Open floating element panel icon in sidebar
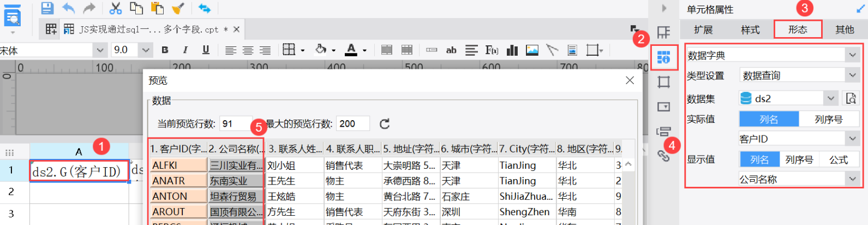Image resolution: width=868 pixels, height=225 pixels. click(x=663, y=82)
